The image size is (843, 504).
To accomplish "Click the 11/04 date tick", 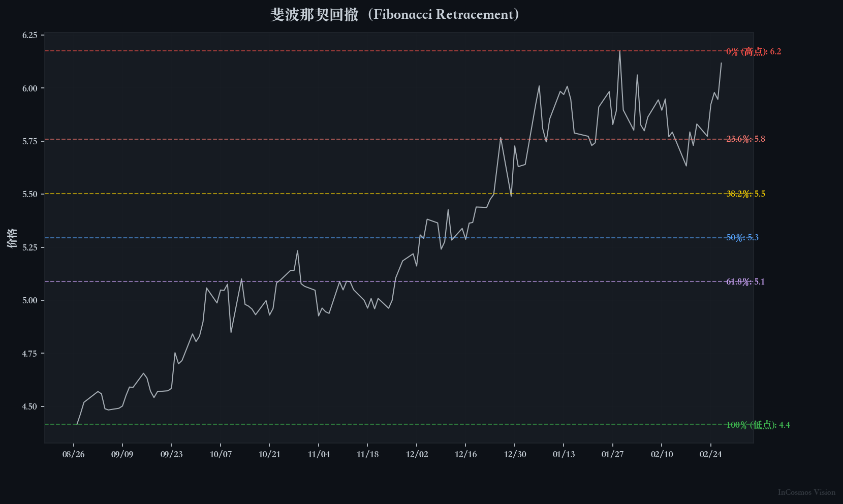I will click(319, 454).
